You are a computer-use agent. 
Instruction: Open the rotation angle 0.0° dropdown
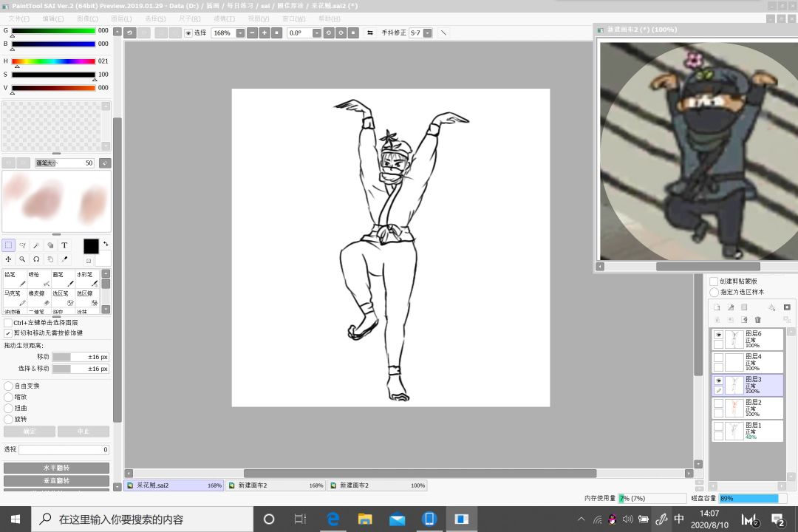(x=316, y=33)
